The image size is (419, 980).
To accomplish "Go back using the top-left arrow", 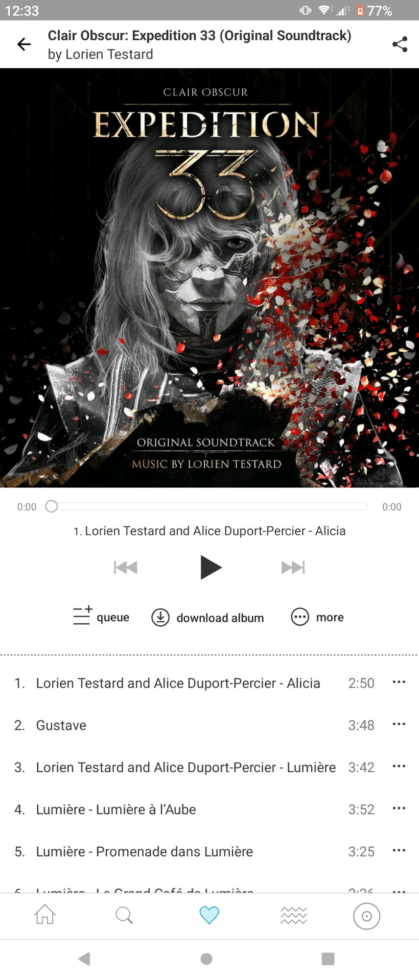I will [23, 44].
